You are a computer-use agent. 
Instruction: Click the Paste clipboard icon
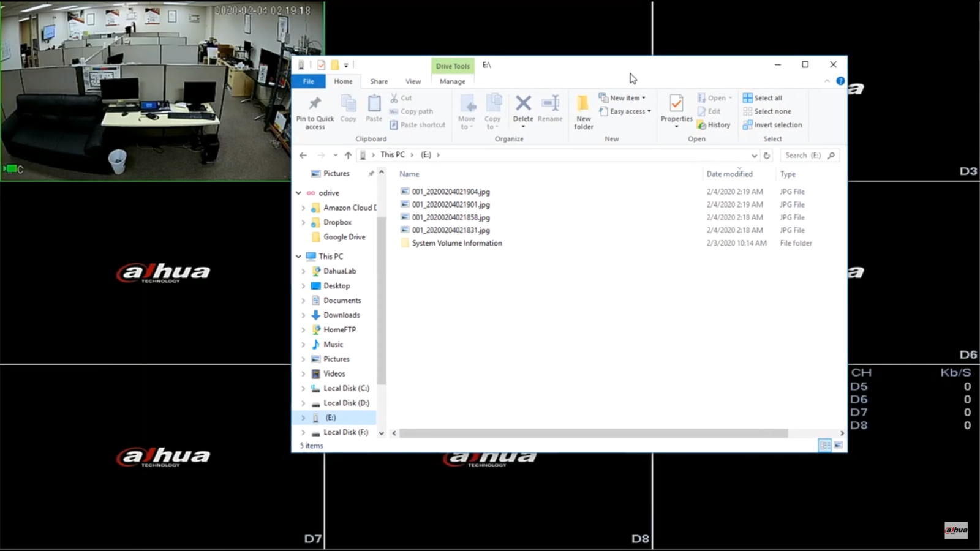(x=374, y=103)
